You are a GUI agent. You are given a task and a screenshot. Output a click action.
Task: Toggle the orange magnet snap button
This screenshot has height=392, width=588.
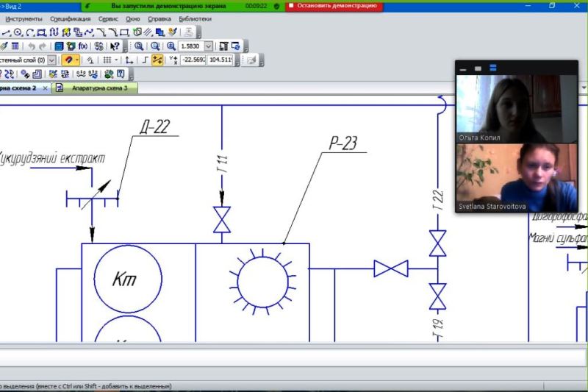point(68,60)
